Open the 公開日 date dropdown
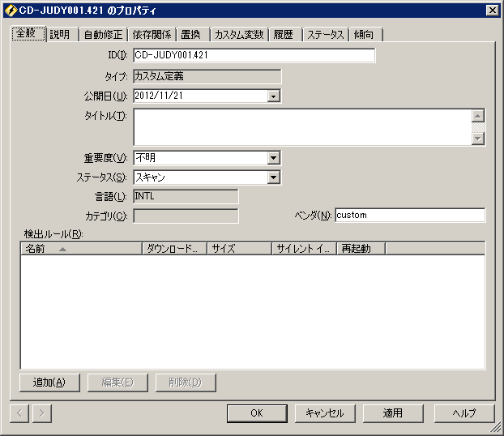504x436 pixels. (273, 96)
